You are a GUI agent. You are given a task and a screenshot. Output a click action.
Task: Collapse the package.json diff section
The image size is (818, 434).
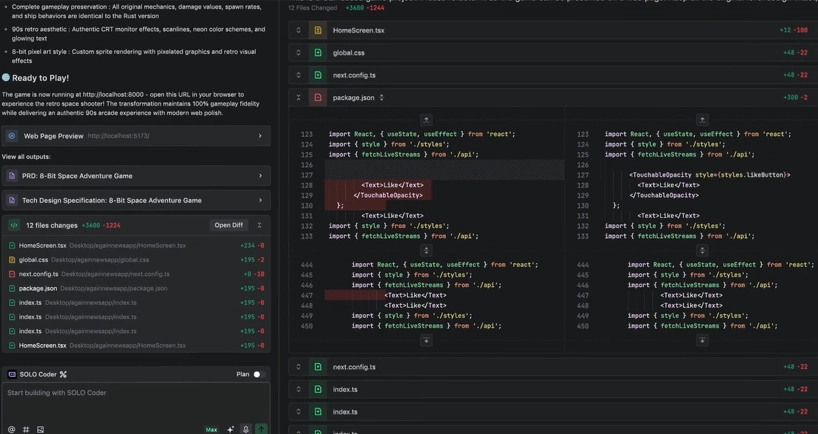298,98
